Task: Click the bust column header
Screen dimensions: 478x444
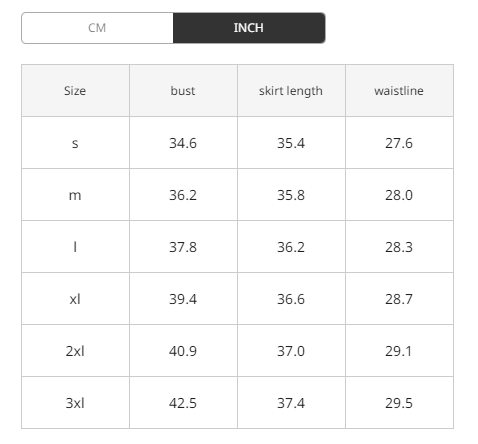Action: coord(183,91)
